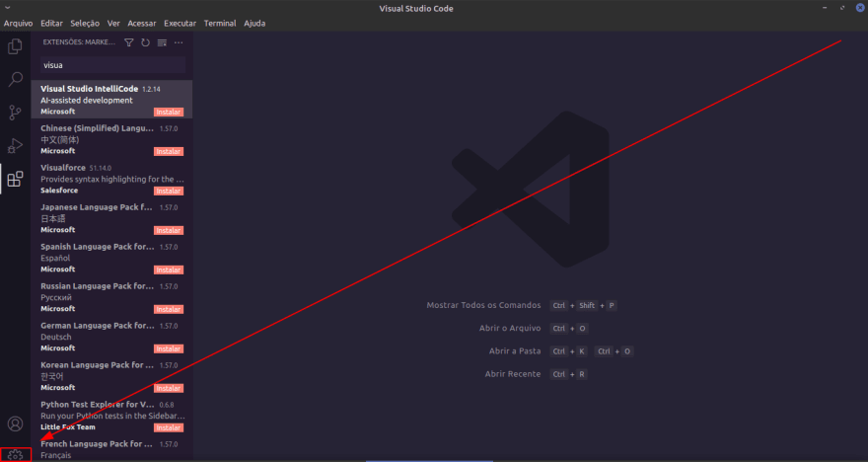Install the Visualforce extension
This screenshot has width=868, height=462.
pyautogui.click(x=169, y=191)
